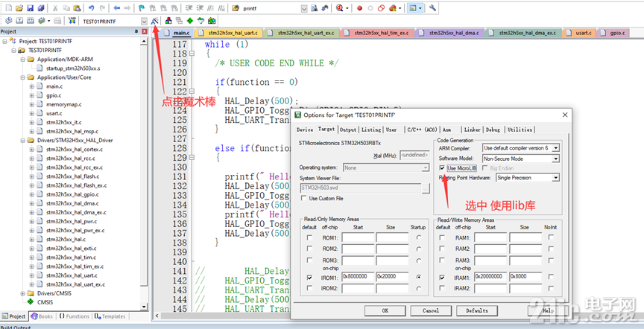Open Select Software Packs icon

(201, 21)
